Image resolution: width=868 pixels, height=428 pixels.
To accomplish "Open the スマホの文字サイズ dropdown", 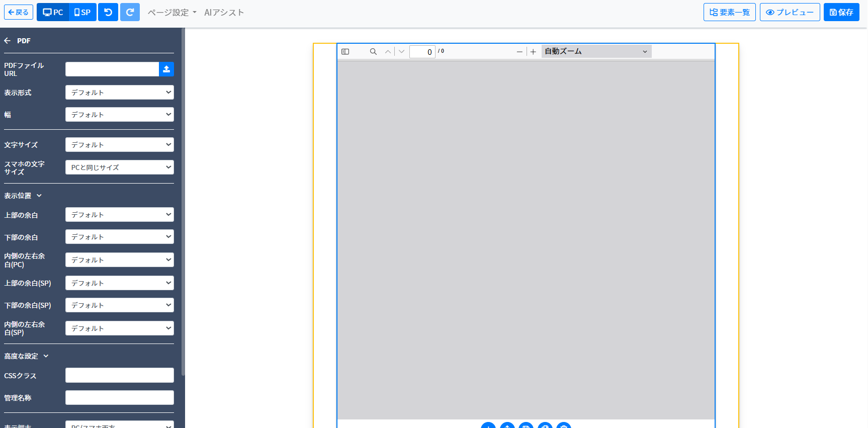I will (x=119, y=167).
